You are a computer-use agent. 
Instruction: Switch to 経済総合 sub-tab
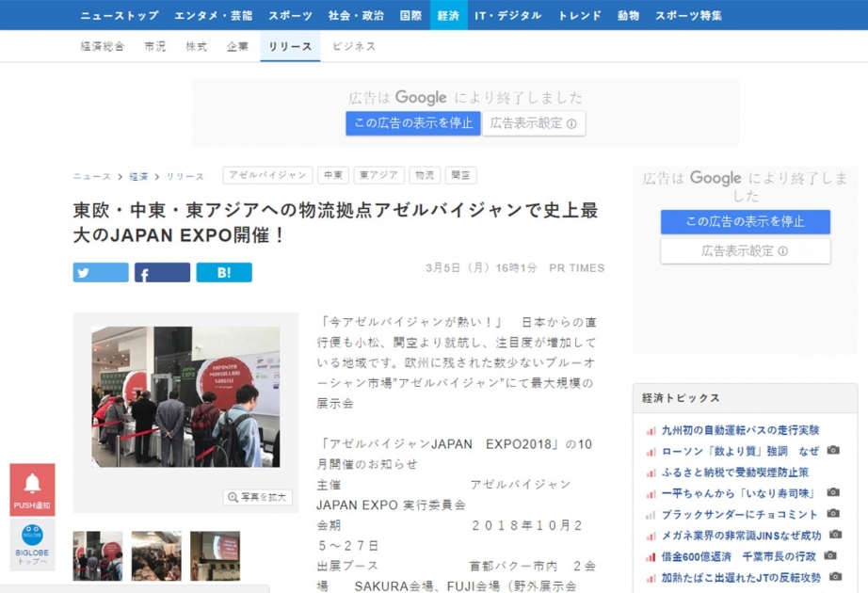point(103,46)
